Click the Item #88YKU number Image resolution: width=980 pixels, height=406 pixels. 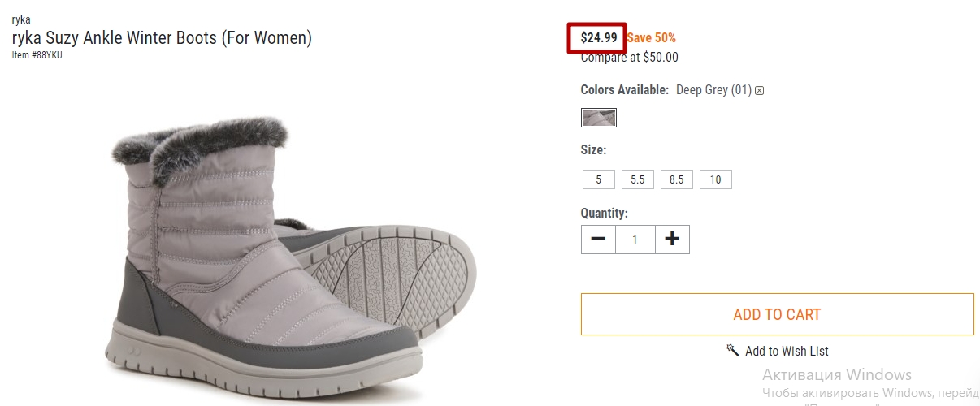pyautogui.click(x=37, y=55)
